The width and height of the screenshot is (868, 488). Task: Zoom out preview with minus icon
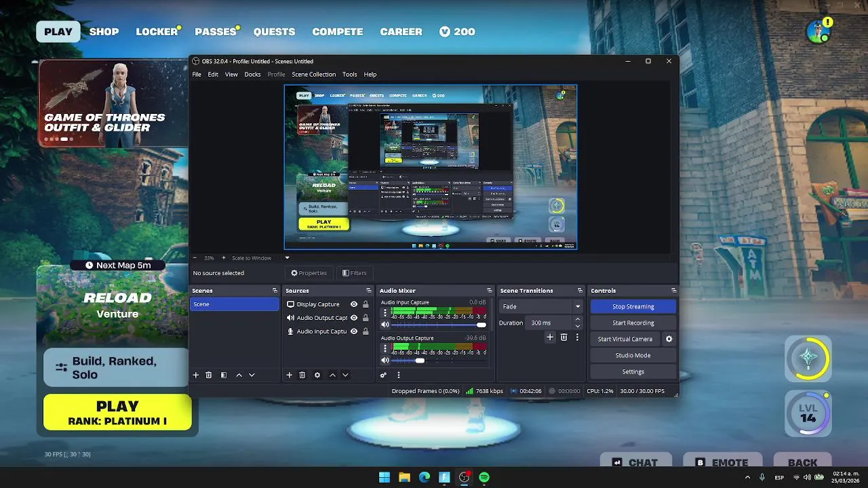[x=195, y=258]
